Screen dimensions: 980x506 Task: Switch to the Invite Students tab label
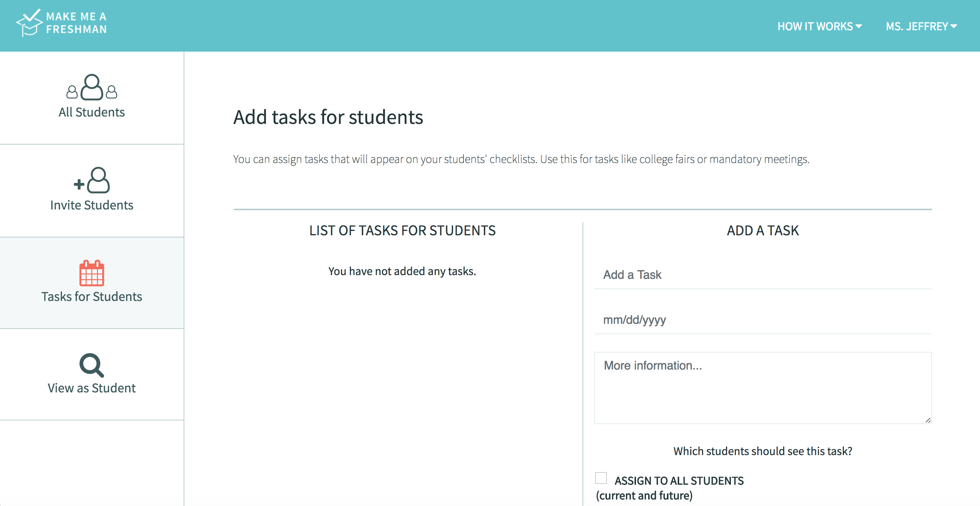pos(92,205)
